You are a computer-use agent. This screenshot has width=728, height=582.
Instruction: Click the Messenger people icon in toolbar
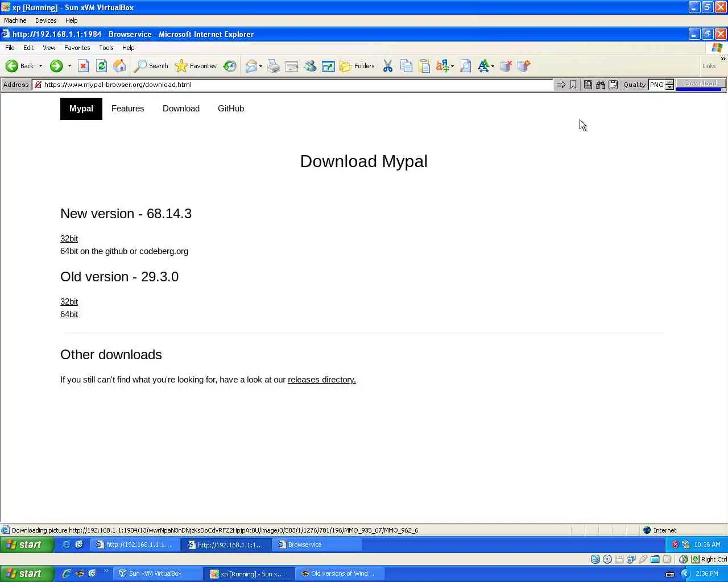click(310, 66)
